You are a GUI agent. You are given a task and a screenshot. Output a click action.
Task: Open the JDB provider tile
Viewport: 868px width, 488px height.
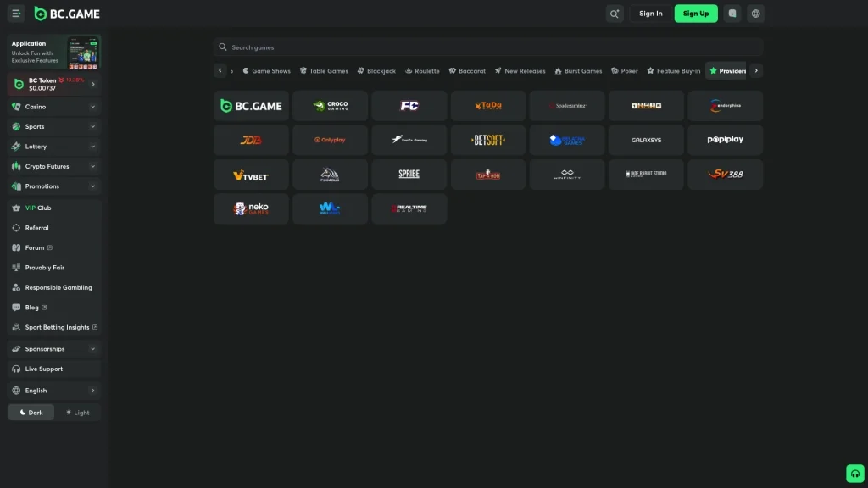(251, 140)
